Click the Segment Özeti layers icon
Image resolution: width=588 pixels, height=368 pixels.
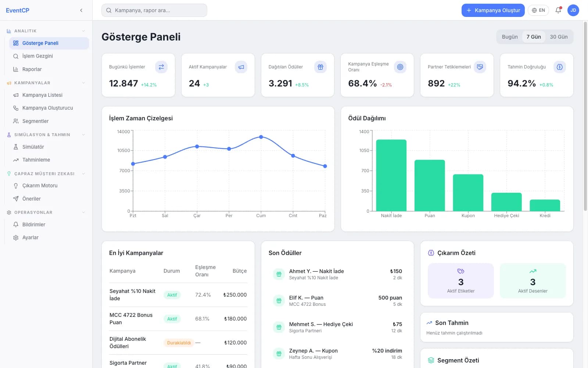click(431, 360)
